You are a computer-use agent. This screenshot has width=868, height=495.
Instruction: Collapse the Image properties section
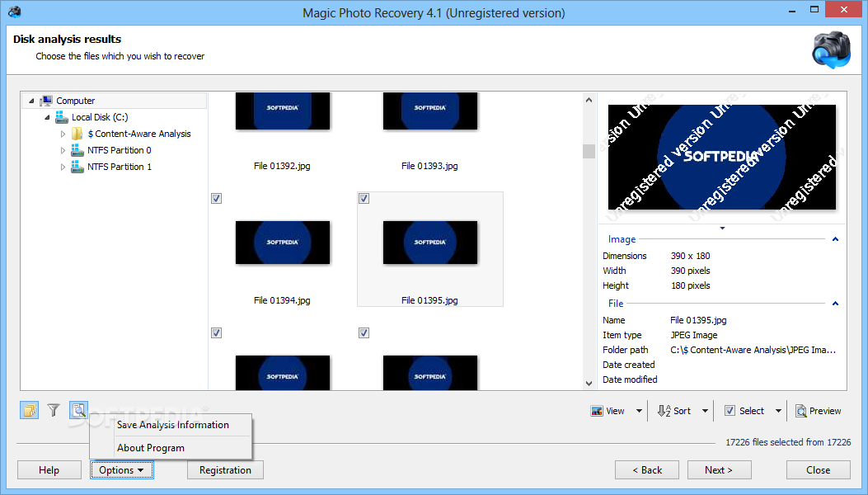(835, 239)
